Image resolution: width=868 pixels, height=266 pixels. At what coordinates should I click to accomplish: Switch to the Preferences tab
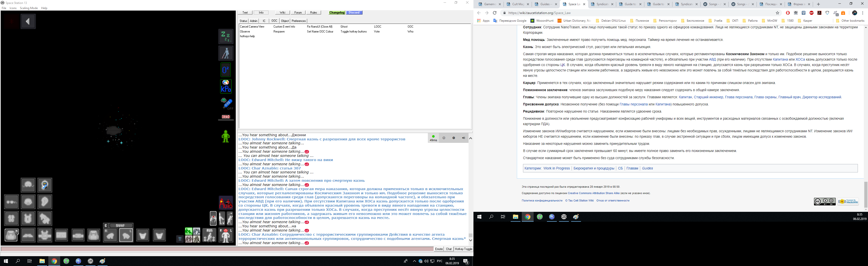[299, 21]
